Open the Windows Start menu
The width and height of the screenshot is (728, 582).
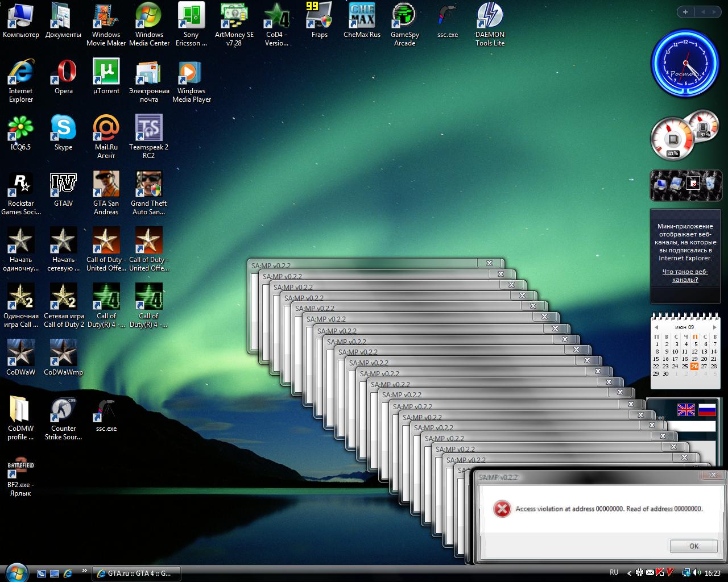tap(15, 572)
